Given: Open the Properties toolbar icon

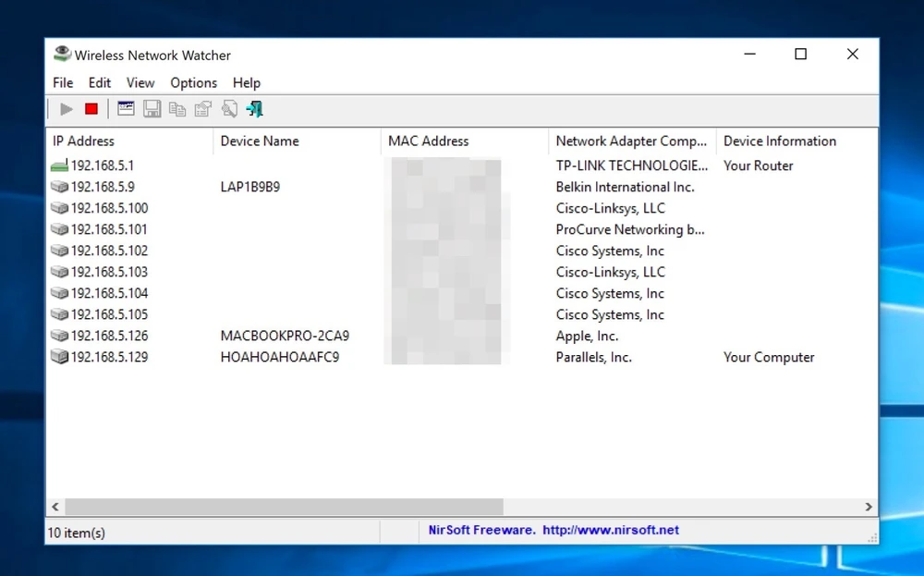Looking at the screenshot, I should 203,109.
